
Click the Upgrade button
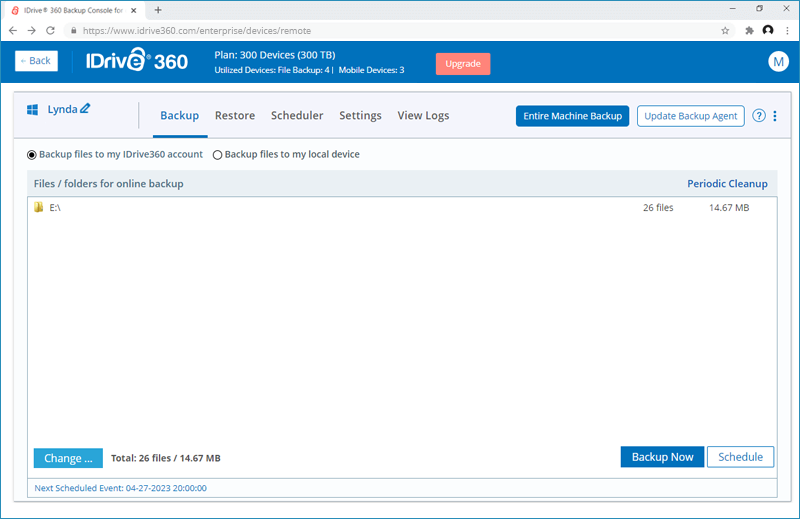[463, 64]
